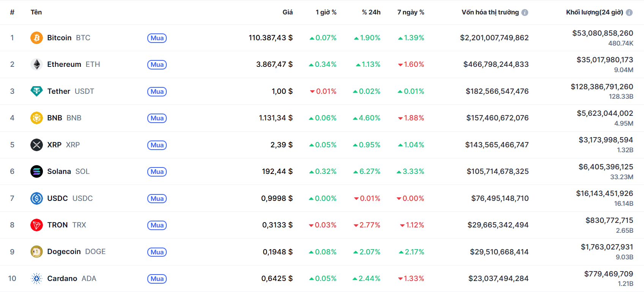Click TRON volume $830,772,715
Image resolution: width=644 pixels, height=292 pixels.
coord(609,220)
